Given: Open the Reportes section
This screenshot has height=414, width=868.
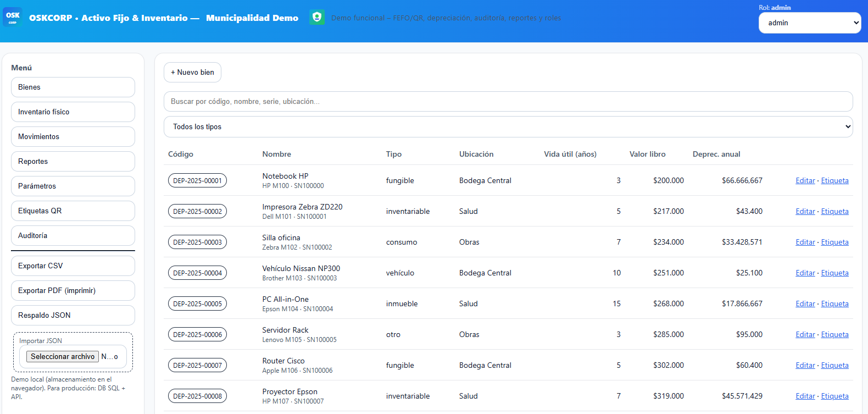Looking at the screenshot, I should pyautogui.click(x=73, y=162).
